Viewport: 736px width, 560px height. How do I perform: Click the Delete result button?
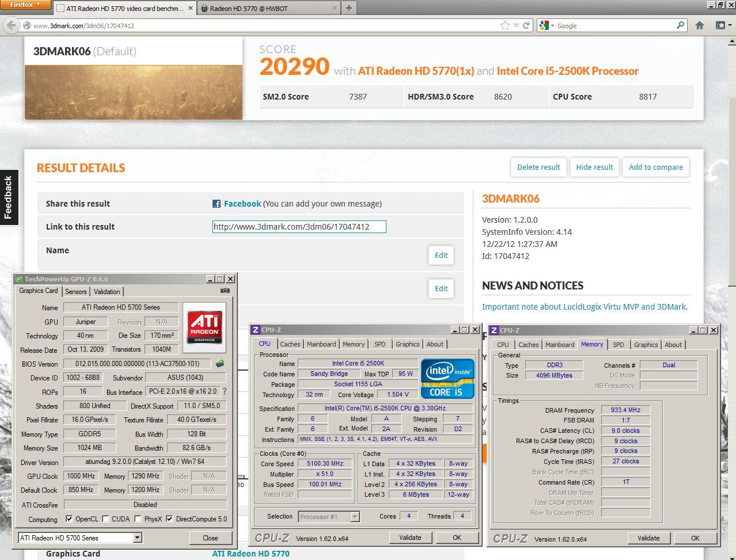pyautogui.click(x=538, y=167)
